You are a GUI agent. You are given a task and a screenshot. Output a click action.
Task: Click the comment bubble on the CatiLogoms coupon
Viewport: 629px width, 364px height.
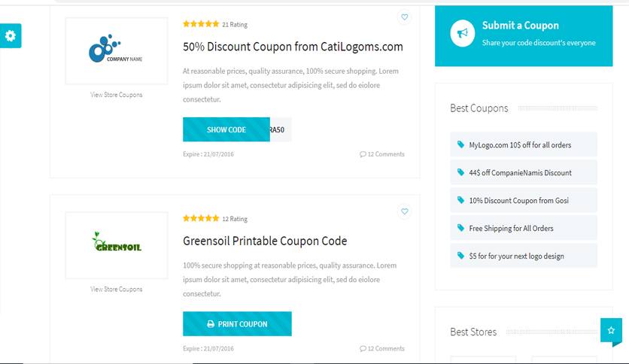(x=363, y=154)
